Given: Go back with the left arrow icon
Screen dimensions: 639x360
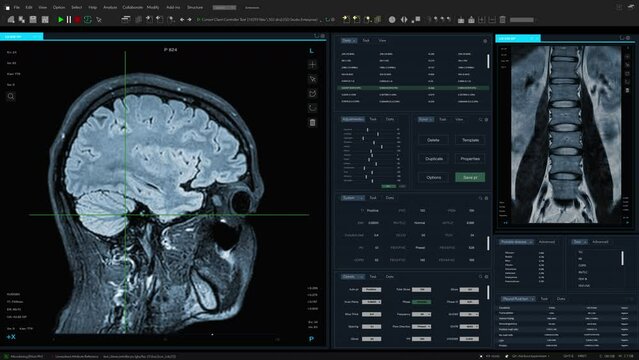Looking at the screenshot, I should 182,20.
